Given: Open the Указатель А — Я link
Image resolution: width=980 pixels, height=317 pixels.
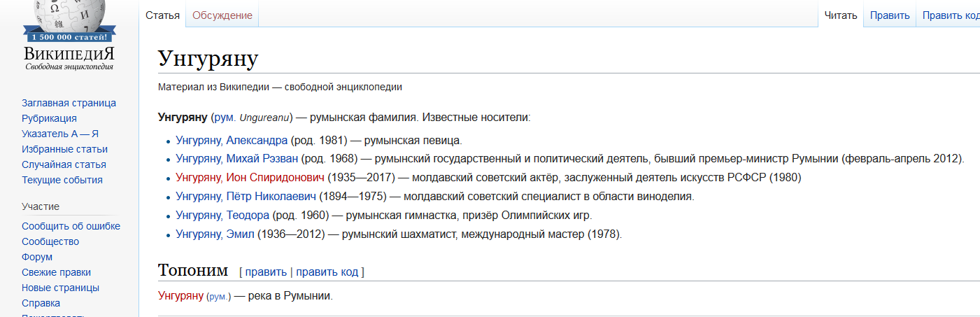Looking at the screenshot, I should click(60, 134).
